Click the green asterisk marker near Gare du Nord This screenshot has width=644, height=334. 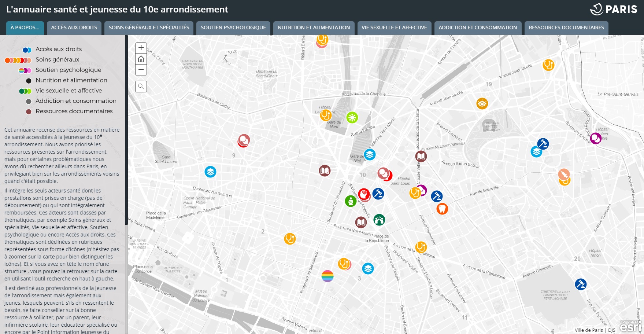(352, 117)
